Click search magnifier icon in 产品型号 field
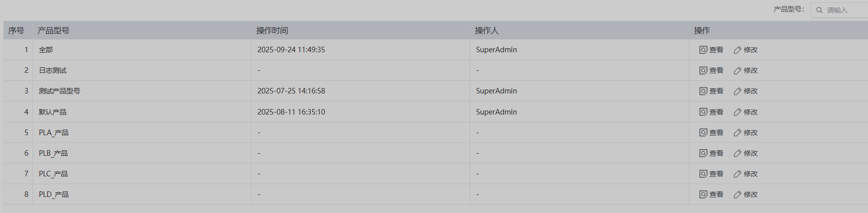This screenshot has height=213, width=868. (819, 10)
